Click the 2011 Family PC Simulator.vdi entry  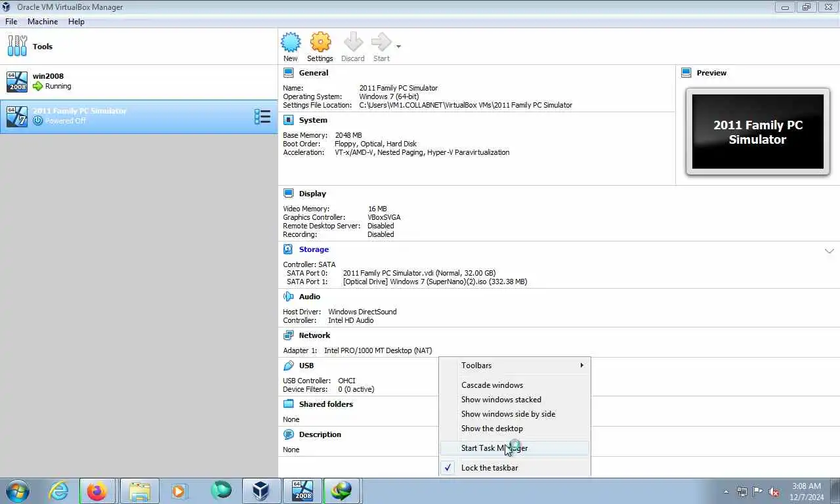419,273
